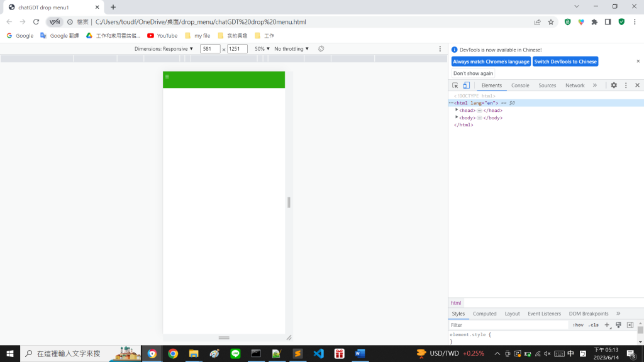The height and width of the screenshot is (362, 644).
Task: Click Don't show again button
Action: (x=473, y=73)
